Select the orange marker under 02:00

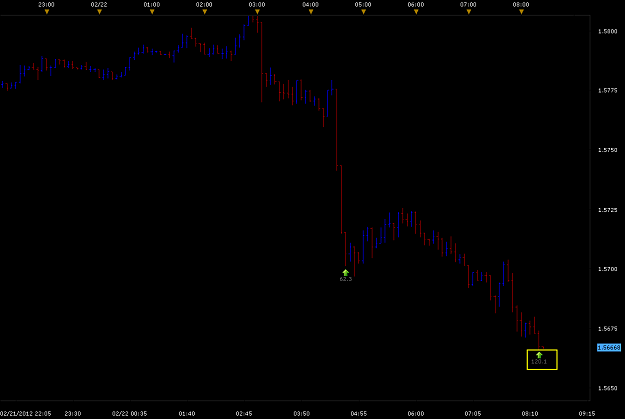point(204,12)
